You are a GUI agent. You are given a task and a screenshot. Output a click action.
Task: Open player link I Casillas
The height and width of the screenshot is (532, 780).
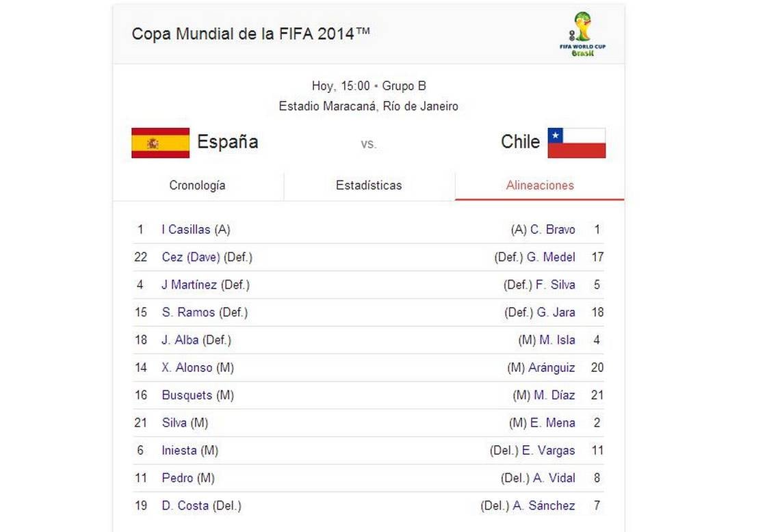tap(186, 229)
